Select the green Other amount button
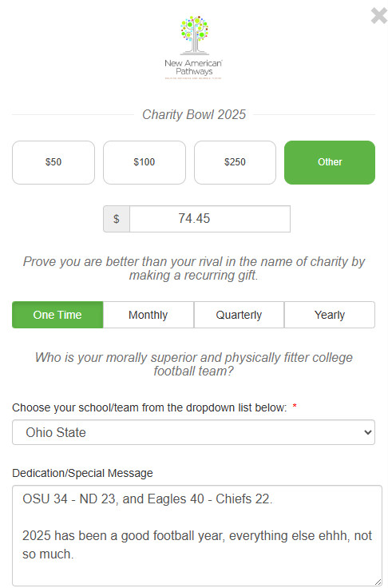The height and width of the screenshot is (588, 388). pos(330,162)
